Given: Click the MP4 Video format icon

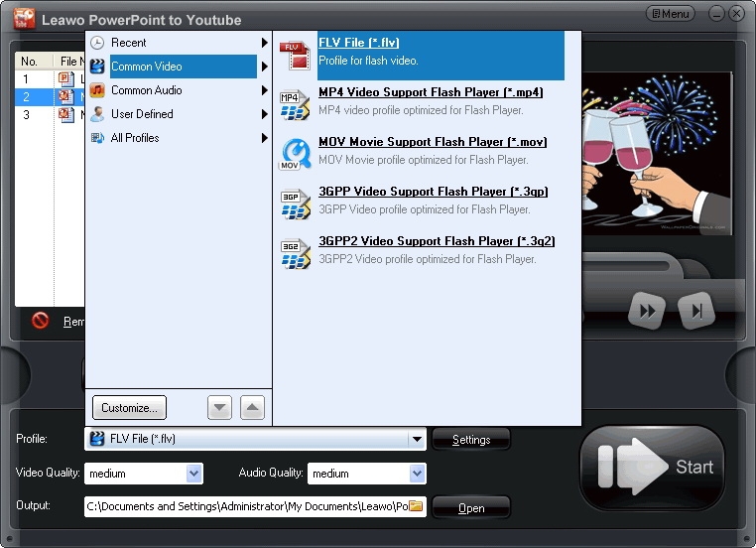Looking at the screenshot, I should click(x=295, y=102).
